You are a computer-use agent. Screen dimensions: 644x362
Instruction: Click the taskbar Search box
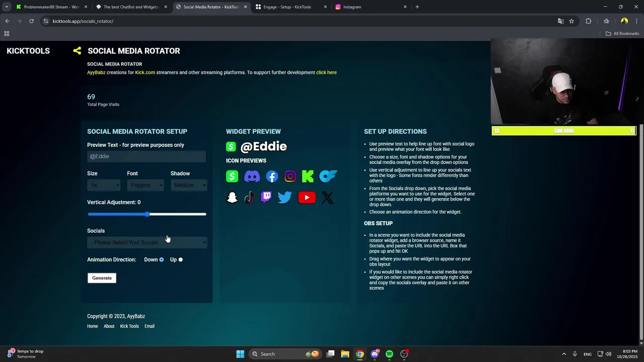pos(285,354)
